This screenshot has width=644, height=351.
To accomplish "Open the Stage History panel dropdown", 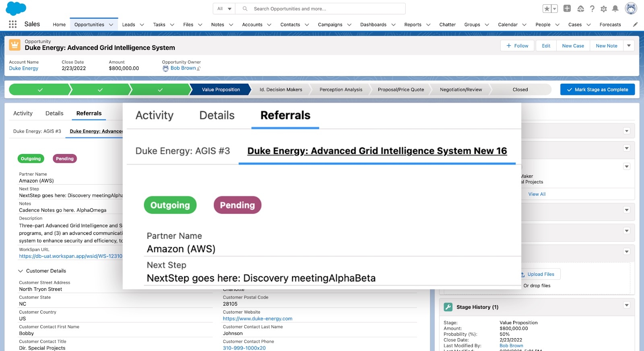I will pyautogui.click(x=626, y=305).
